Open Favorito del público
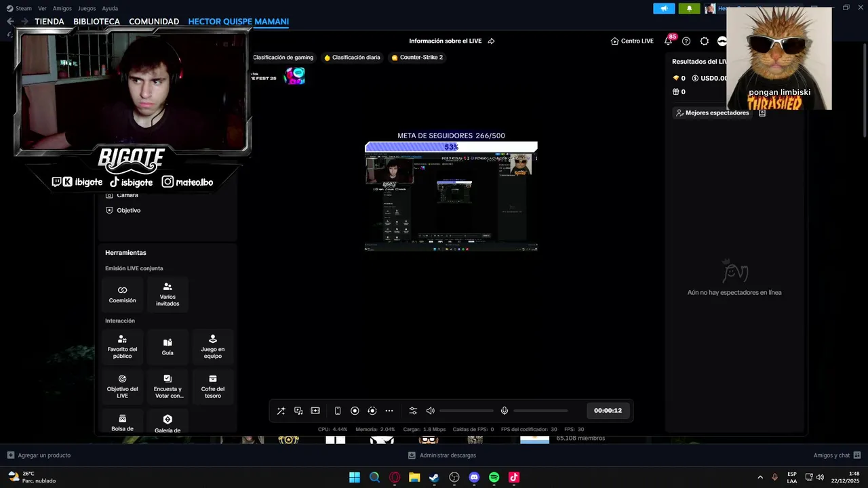The width and height of the screenshot is (868, 488). pyautogui.click(x=123, y=347)
